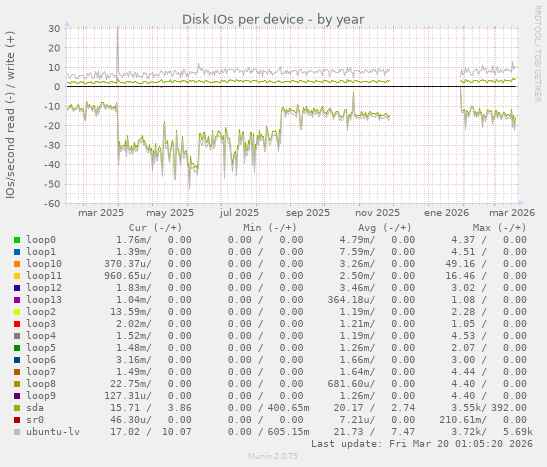
Task: Select the loop5 legend label
Action: (x=41, y=348)
